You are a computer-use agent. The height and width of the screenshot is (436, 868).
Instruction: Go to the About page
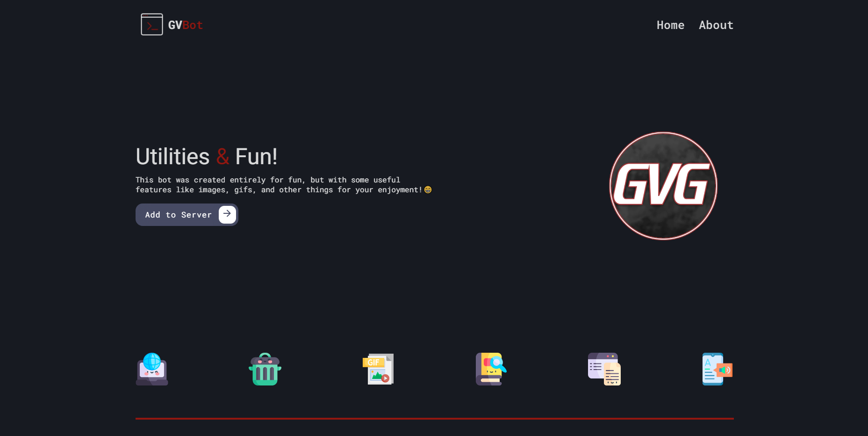pyautogui.click(x=716, y=25)
